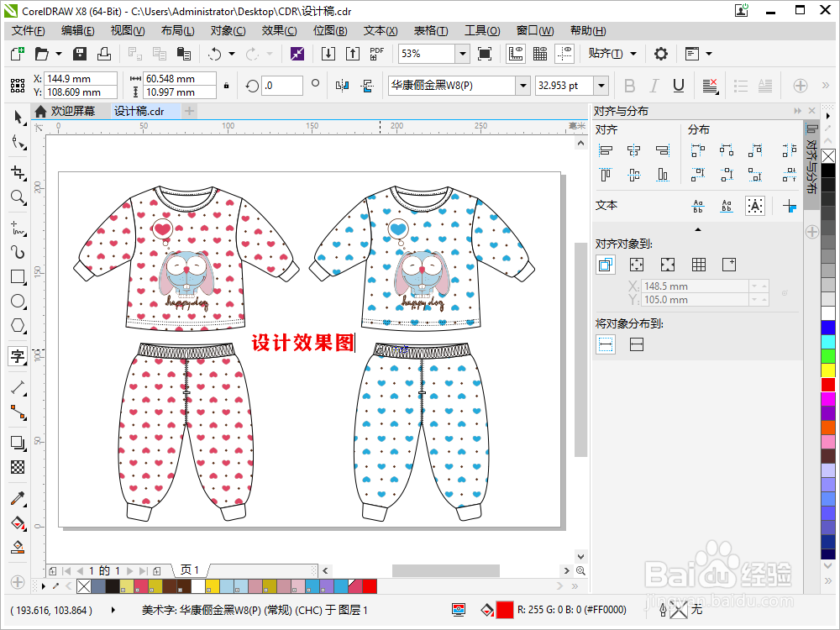Select the Color Eyedropper tool

18,499
